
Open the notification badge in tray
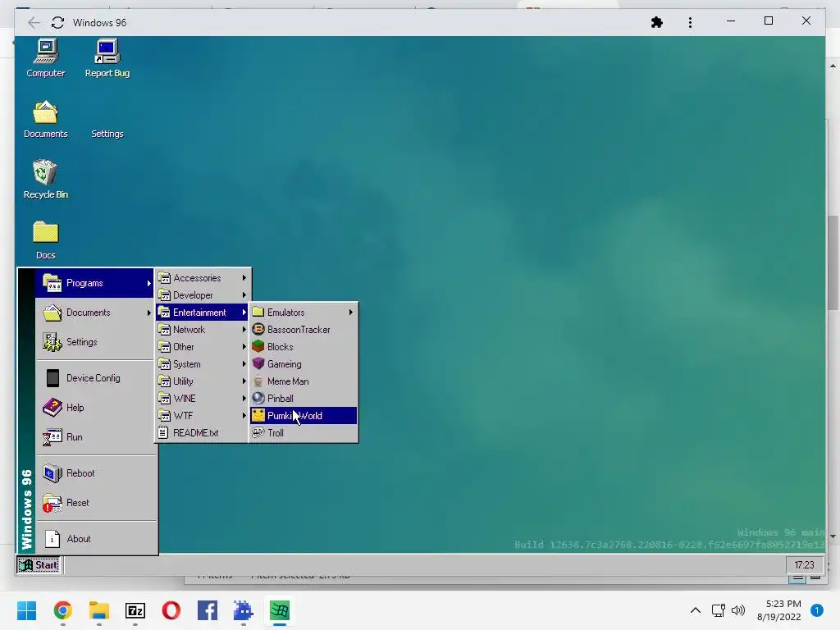point(817,610)
